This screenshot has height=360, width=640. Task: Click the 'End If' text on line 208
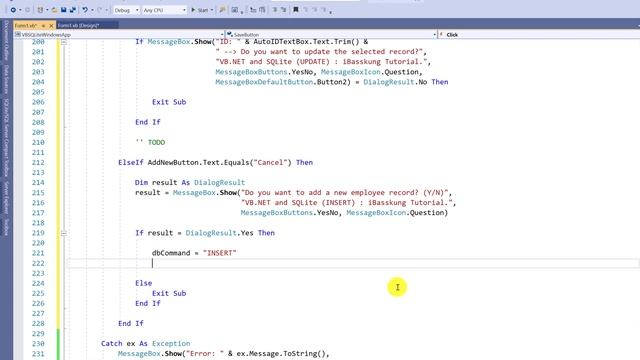tap(148, 122)
